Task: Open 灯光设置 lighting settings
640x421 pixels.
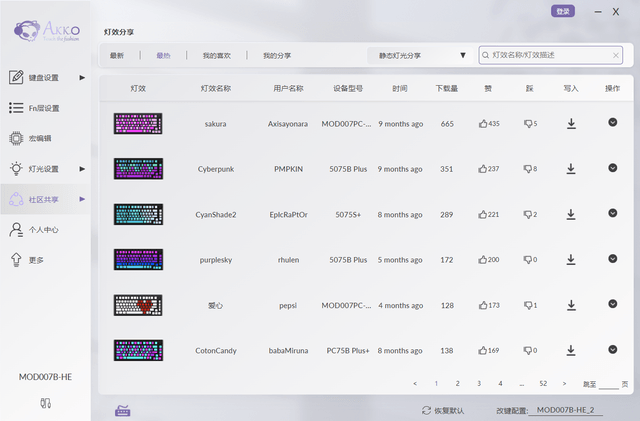Action: (x=45, y=169)
